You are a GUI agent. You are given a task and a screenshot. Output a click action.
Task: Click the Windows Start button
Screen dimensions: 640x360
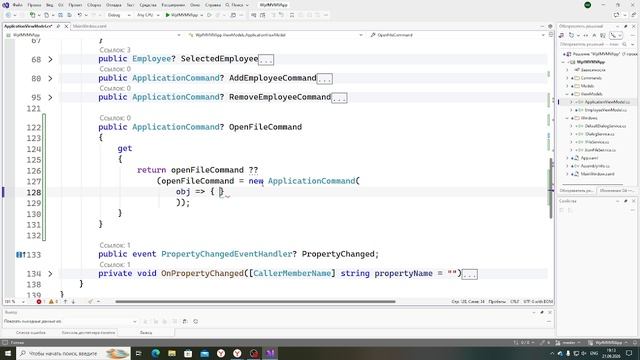[8, 353]
